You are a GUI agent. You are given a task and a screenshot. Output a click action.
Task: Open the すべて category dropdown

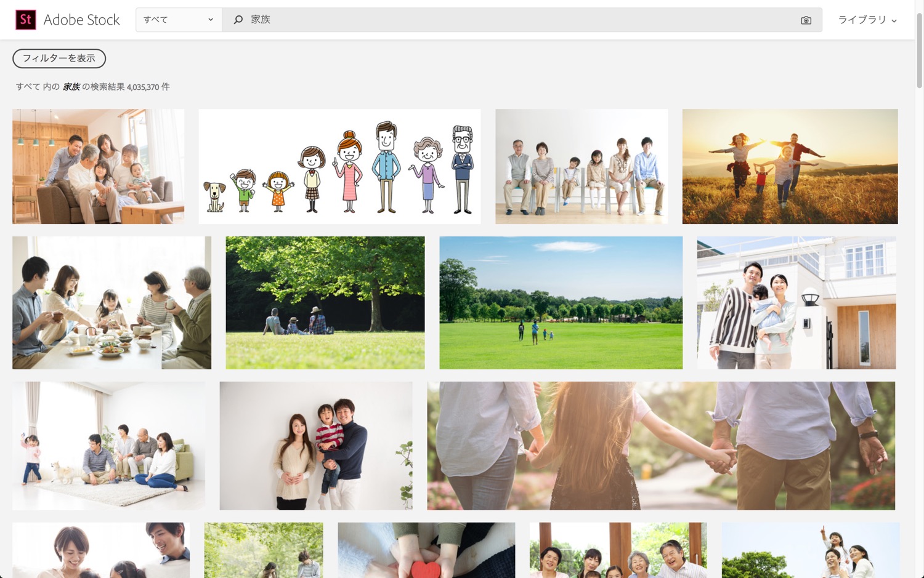click(179, 20)
